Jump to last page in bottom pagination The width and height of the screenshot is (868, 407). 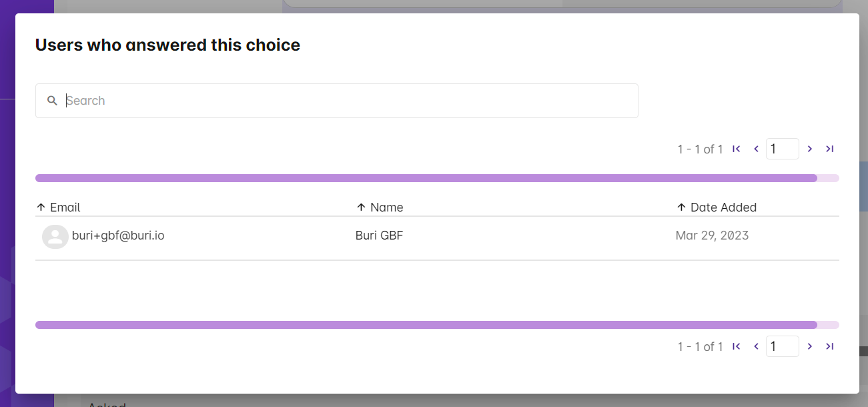[829, 346]
